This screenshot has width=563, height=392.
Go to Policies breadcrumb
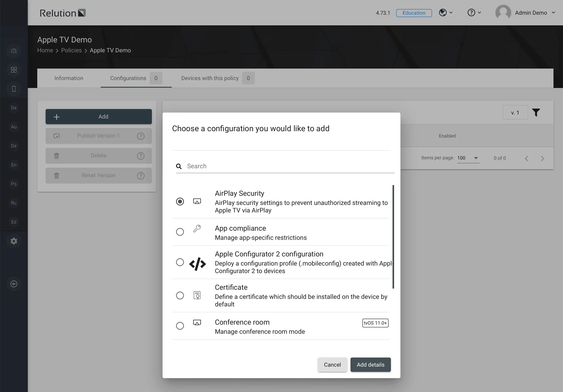click(71, 50)
